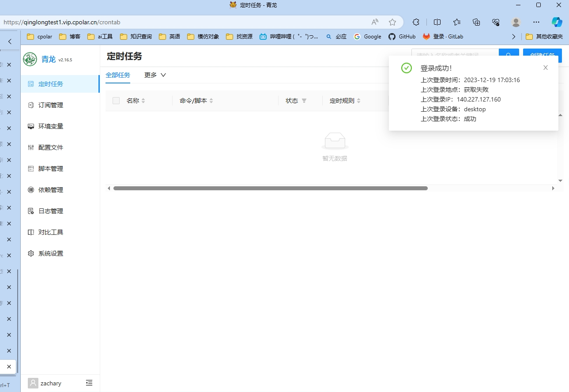
Task: Open the Copilot icon
Action: [x=557, y=22]
